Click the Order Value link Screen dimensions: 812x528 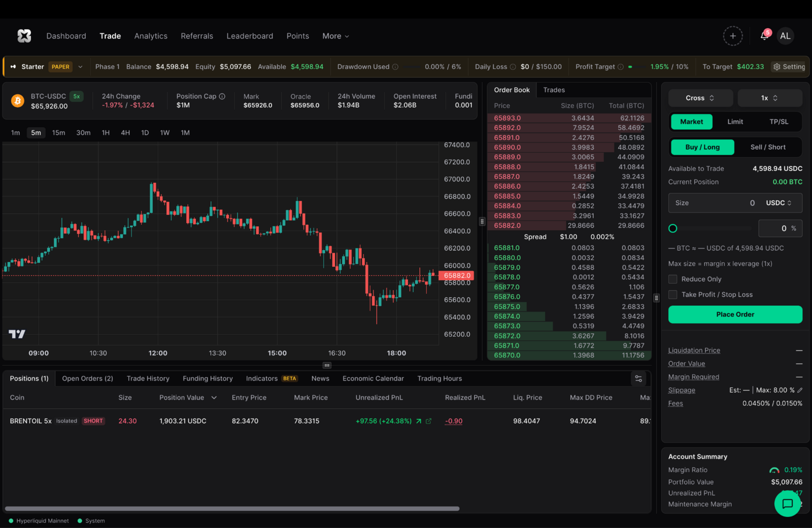pos(687,364)
